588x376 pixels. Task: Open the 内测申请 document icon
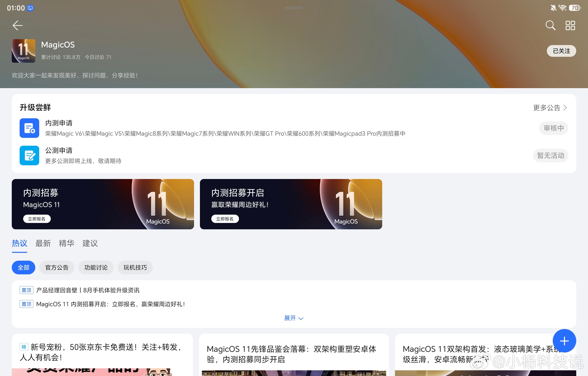29,128
